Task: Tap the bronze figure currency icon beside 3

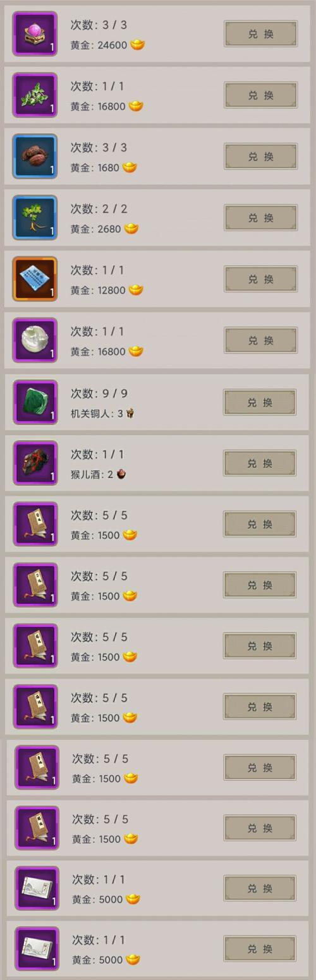Action: pyautogui.click(x=130, y=413)
